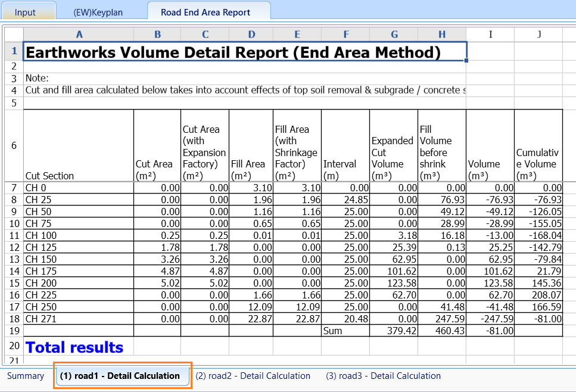576x392 pixels.
Task: Select row 12 header
Action: coord(14,247)
